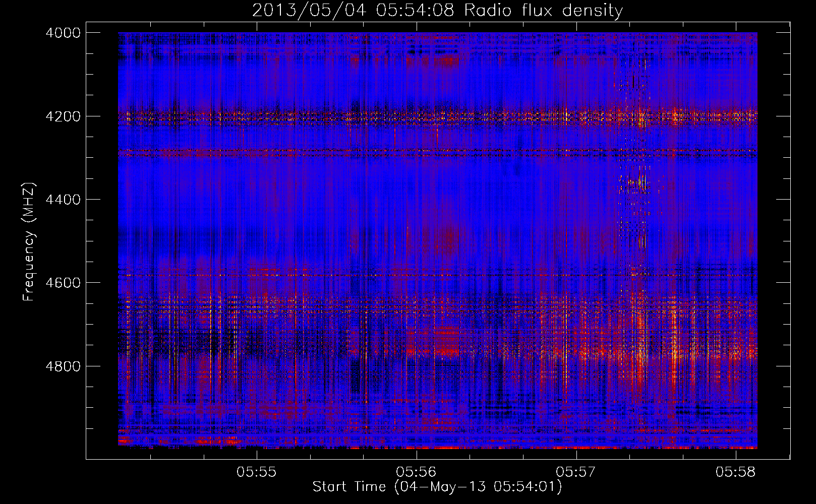Click the 4600 frequency axis label

point(63,283)
